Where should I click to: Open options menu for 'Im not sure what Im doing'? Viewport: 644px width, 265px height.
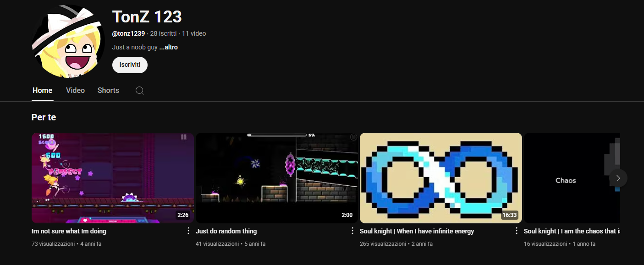click(188, 231)
